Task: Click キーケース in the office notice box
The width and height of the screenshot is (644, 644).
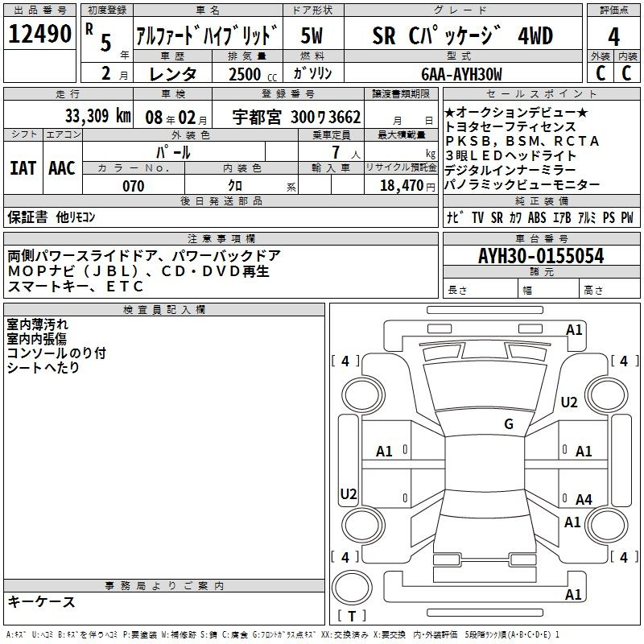Action: [x=42, y=601]
